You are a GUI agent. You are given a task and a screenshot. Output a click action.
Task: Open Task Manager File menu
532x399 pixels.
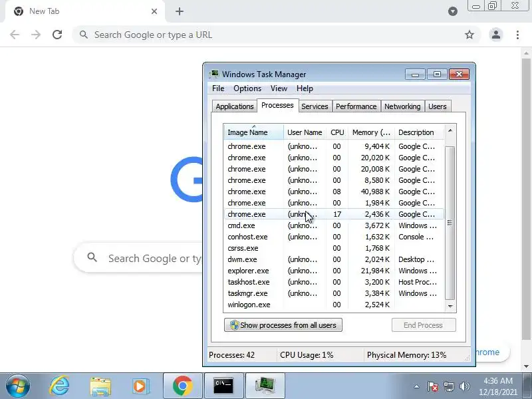coord(218,88)
